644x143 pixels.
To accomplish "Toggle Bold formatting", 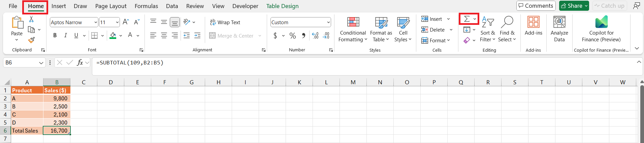I will [x=55, y=35].
